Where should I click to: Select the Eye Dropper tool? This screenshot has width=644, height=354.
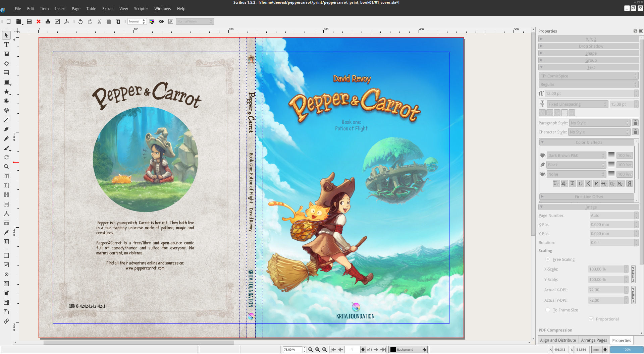[6, 232]
